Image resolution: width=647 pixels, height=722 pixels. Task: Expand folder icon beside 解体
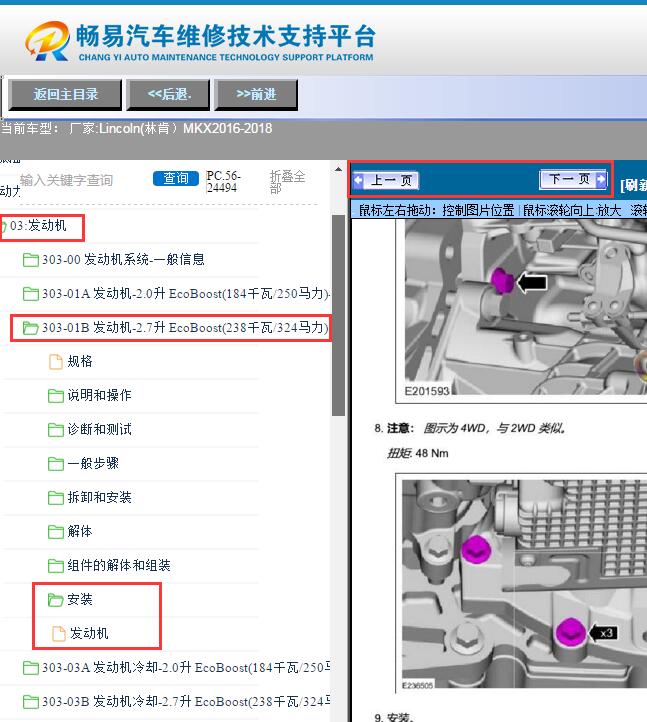point(56,532)
